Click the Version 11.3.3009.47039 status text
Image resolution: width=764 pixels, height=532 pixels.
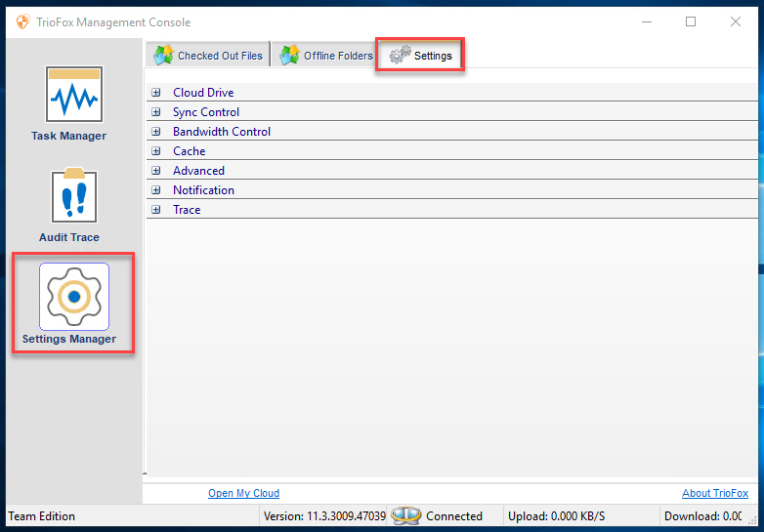(x=324, y=516)
